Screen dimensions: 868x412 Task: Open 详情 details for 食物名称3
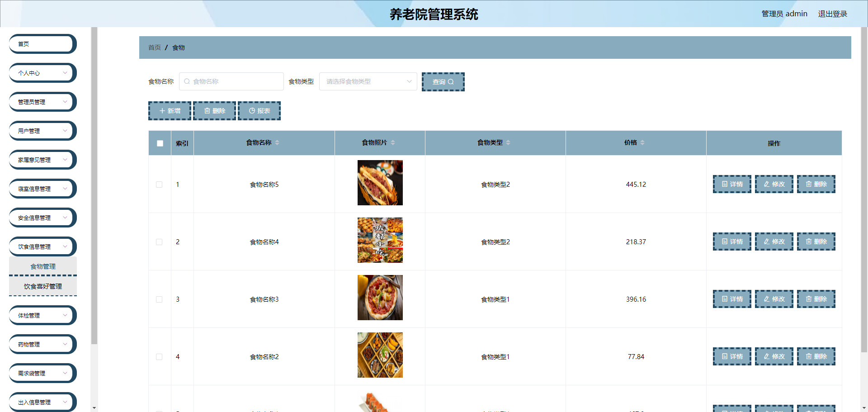(732, 299)
